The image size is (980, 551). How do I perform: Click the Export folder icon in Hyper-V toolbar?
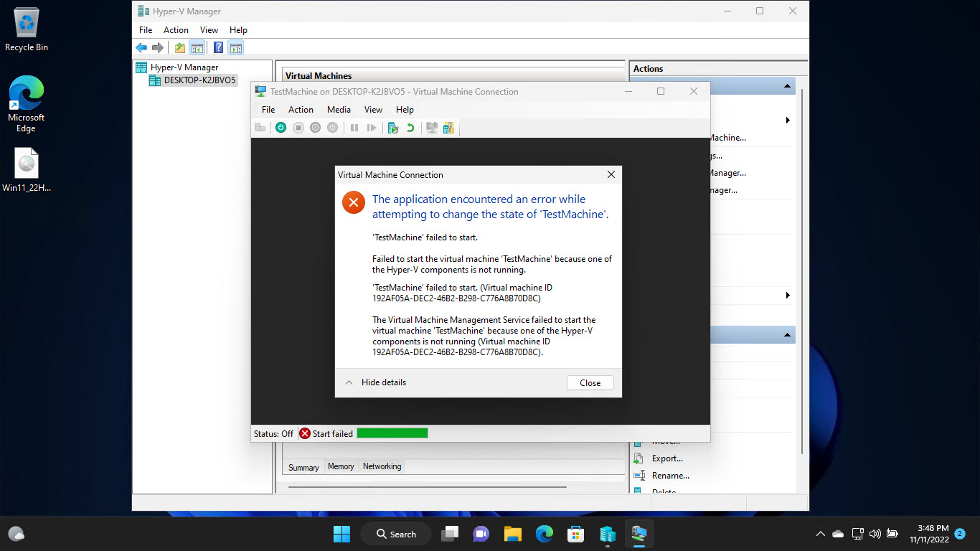pos(179,47)
